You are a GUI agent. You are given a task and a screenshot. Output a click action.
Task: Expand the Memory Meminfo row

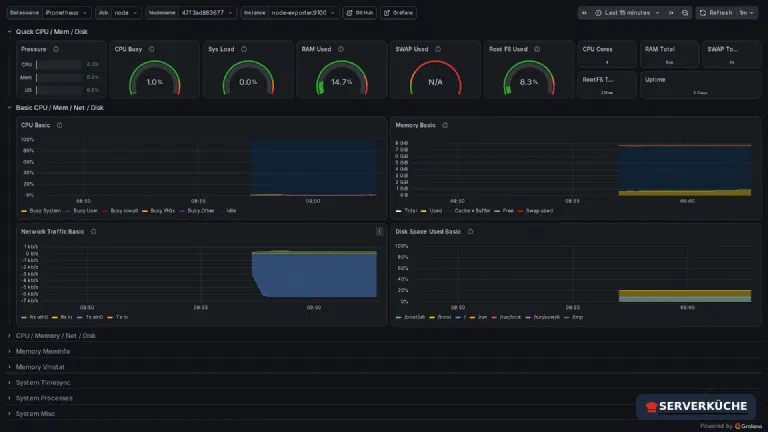coord(43,352)
